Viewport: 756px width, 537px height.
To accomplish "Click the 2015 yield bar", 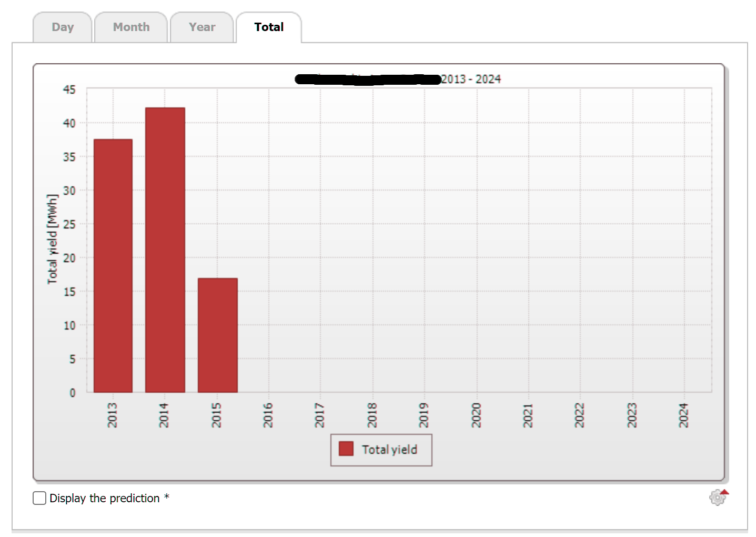I will (x=218, y=335).
